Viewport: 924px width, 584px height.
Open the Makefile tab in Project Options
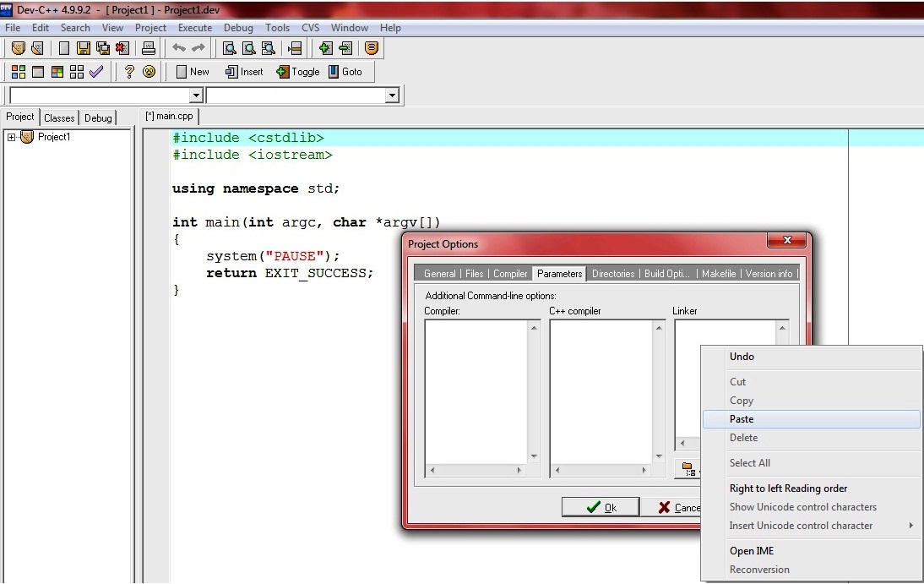tap(719, 274)
